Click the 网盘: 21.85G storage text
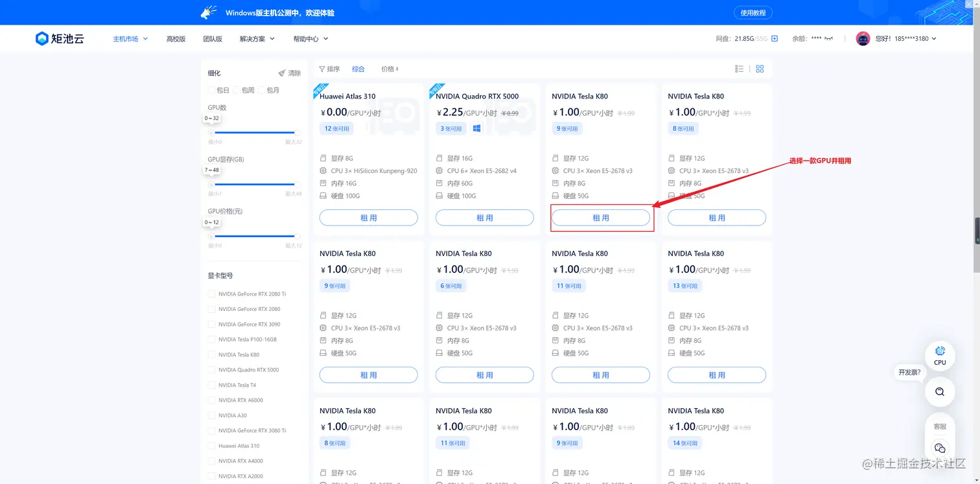 (735, 39)
